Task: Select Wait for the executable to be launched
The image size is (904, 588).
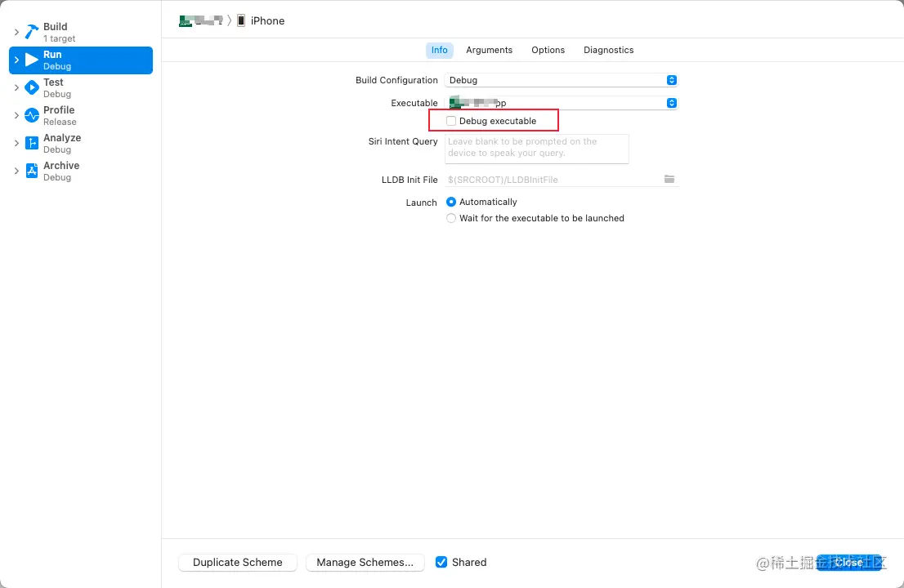Action: tap(451, 218)
